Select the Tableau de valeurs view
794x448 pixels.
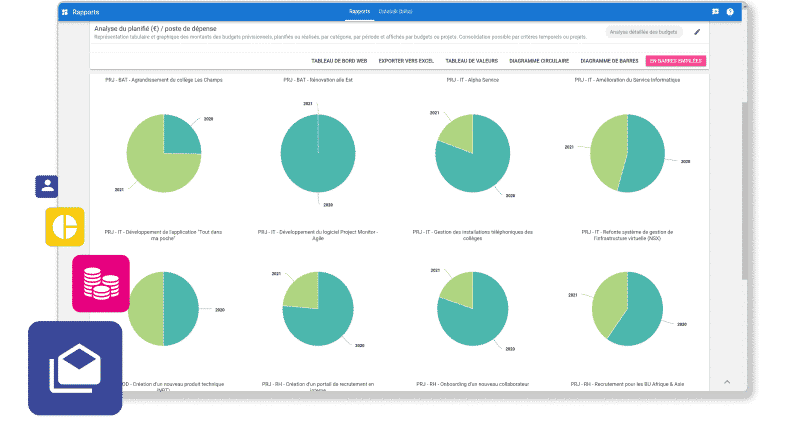[x=471, y=61]
